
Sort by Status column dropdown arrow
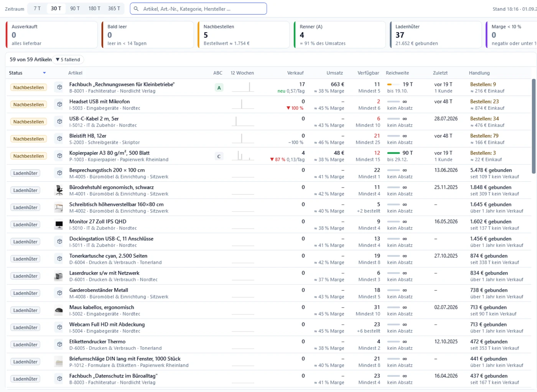[44, 73]
